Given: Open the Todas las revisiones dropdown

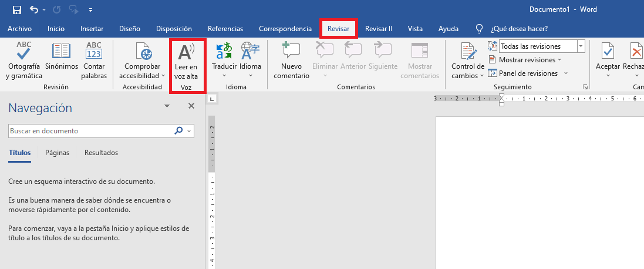Looking at the screenshot, I should pos(581,46).
